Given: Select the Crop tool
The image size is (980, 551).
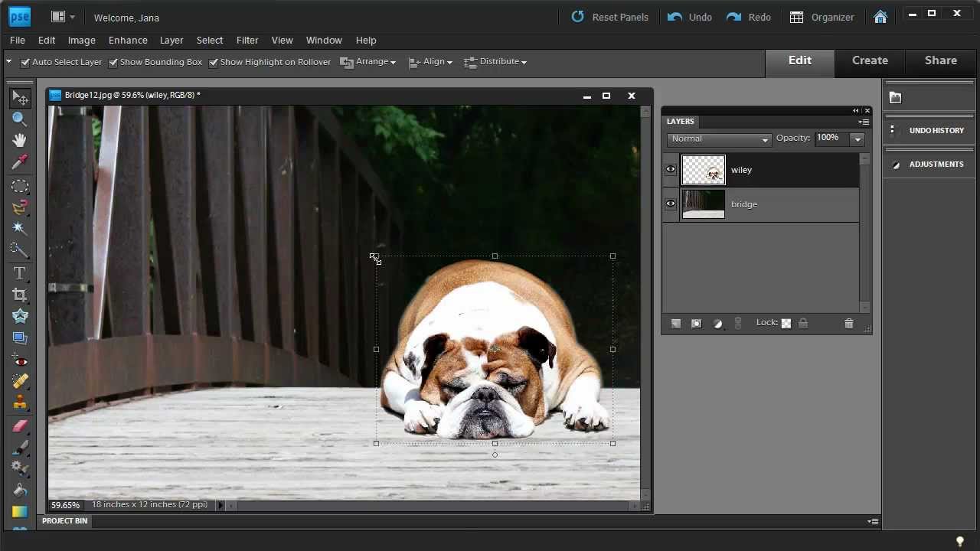Looking at the screenshot, I should pos(20,295).
